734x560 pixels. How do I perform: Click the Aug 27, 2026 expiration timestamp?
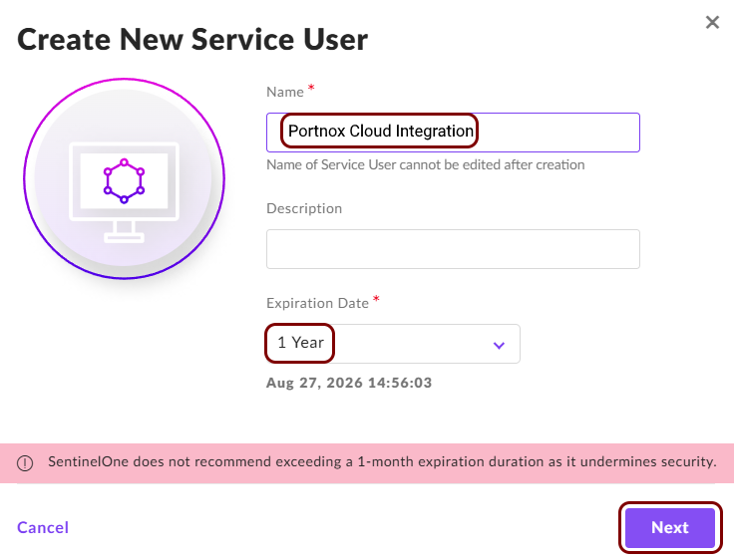pyautogui.click(x=349, y=383)
